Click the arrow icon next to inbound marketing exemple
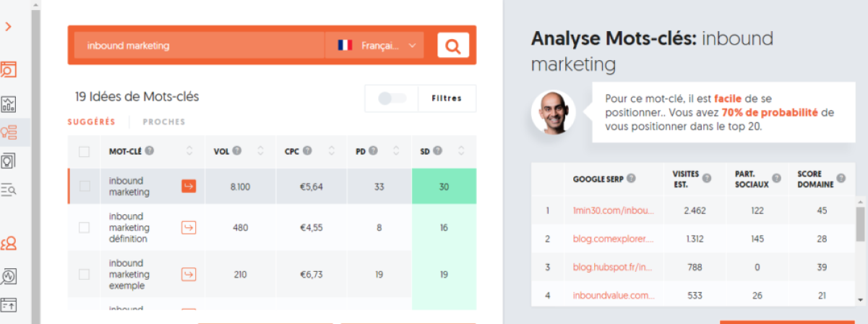868x324 pixels. click(189, 274)
